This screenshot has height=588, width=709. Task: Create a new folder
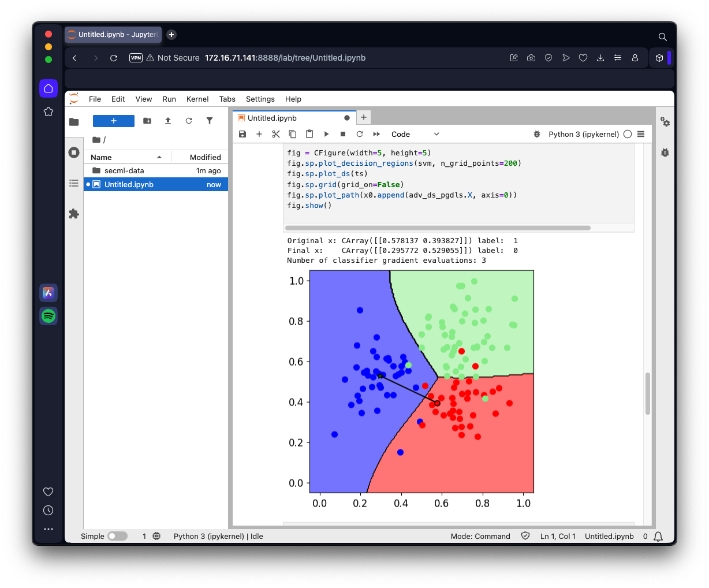[147, 121]
